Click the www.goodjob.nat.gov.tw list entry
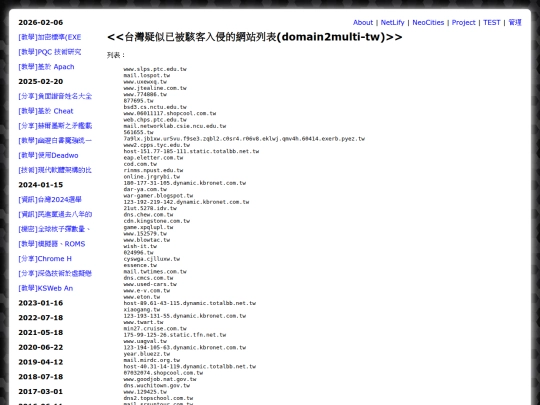 click(x=160, y=379)
